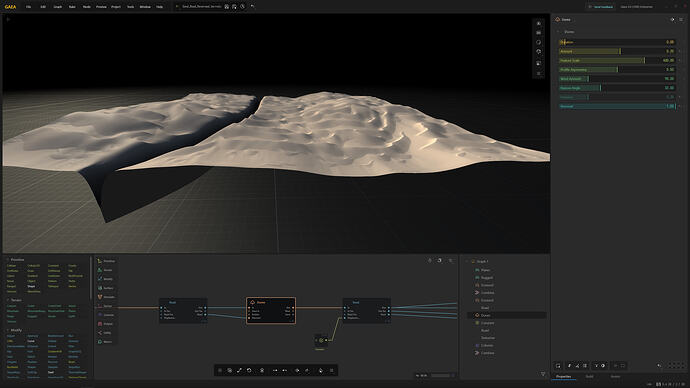Image resolution: width=690 pixels, height=388 pixels.
Task: Click the Output category icon in the node toolbar
Action: point(100,324)
